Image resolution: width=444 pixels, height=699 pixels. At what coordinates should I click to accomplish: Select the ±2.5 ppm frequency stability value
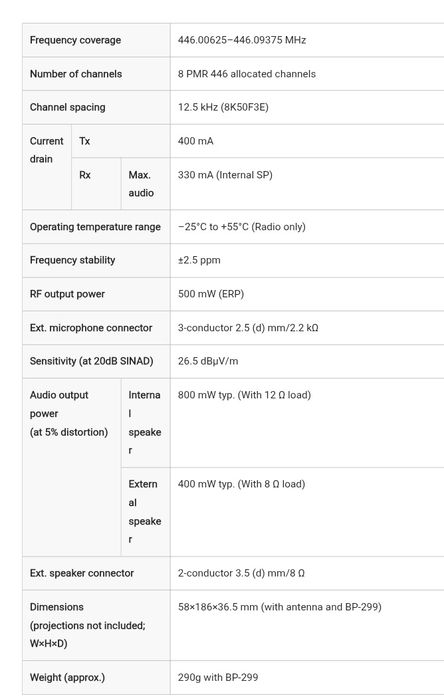(199, 260)
